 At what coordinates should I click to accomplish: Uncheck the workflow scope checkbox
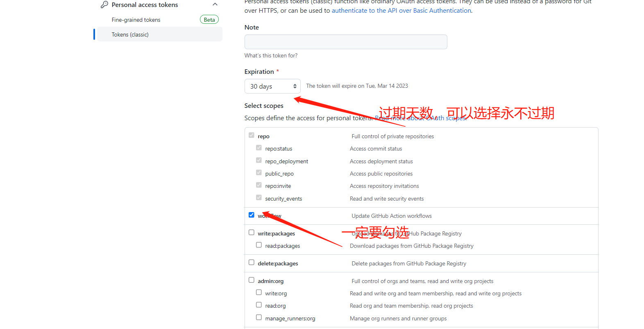(252, 215)
